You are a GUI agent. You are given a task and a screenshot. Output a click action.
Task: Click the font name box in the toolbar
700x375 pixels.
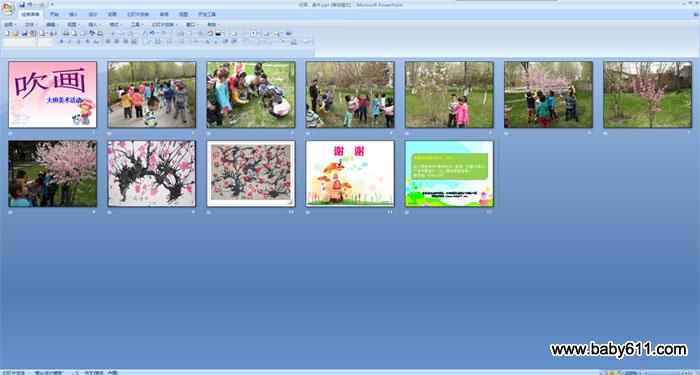click(20, 42)
